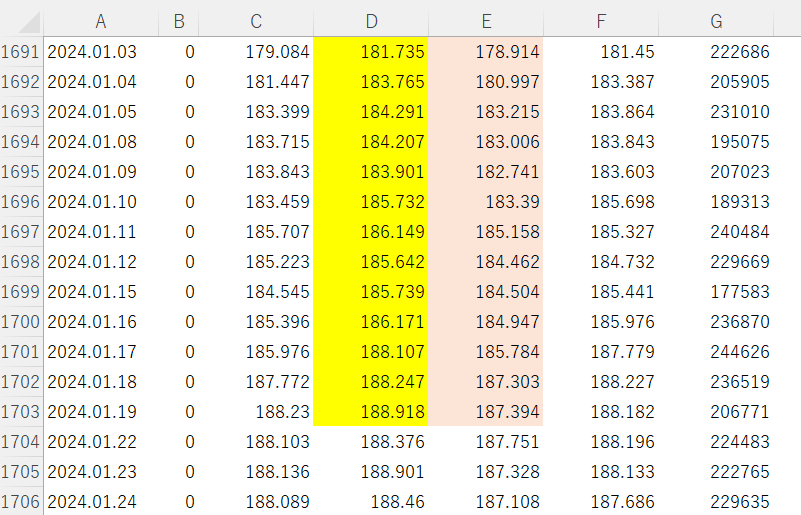Click cell with value 240484
The height and width of the screenshot is (515, 801).
tap(716, 232)
